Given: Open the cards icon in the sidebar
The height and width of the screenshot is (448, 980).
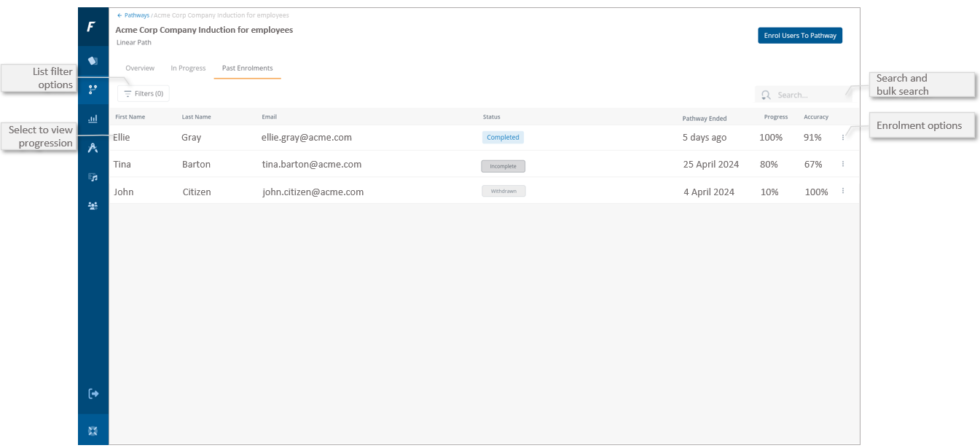Looking at the screenshot, I should coord(93,60).
